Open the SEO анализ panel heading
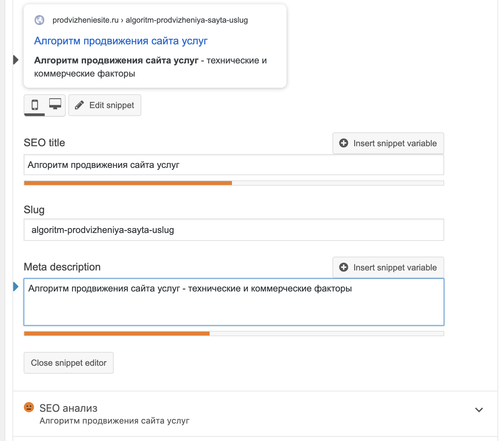The image size is (504, 441). pyautogui.click(x=68, y=408)
